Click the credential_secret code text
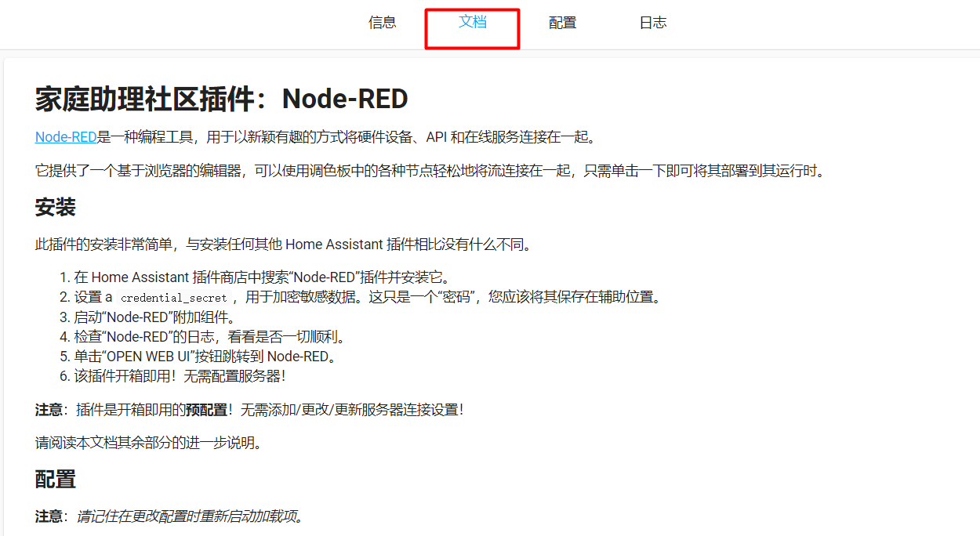Screen dimensions: 980x536 (x=174, y=298)
